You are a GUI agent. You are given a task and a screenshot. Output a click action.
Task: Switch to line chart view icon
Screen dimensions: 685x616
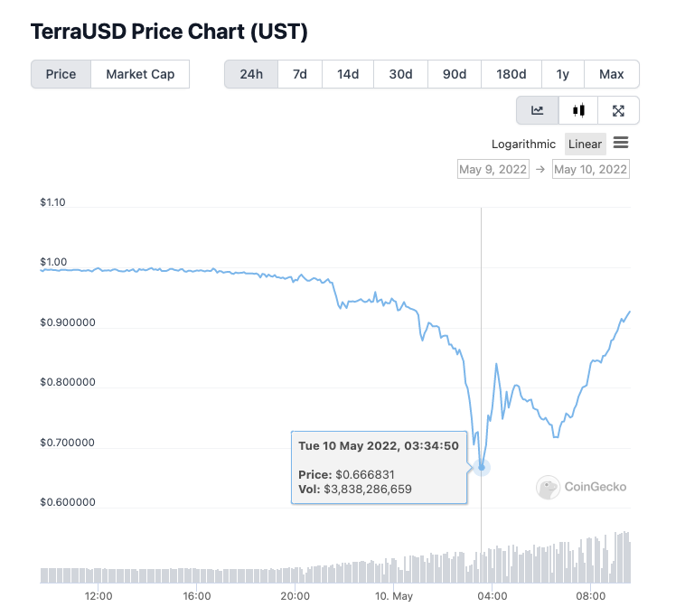[x=538, y=110]
